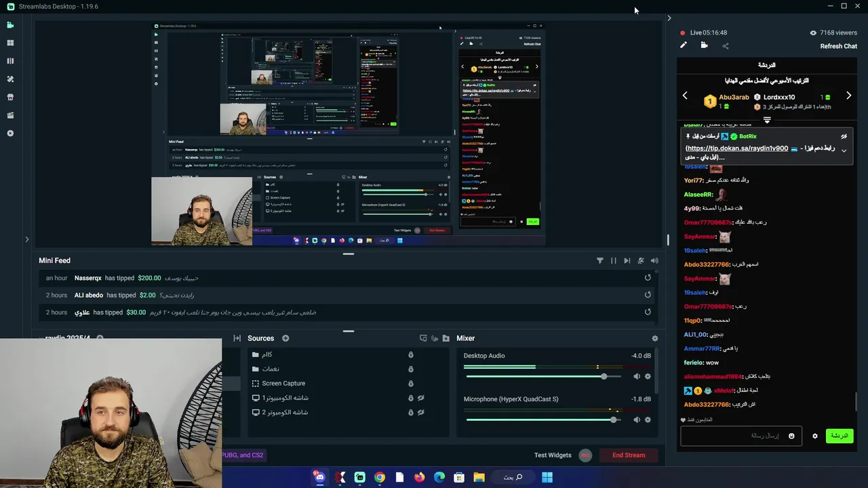Open the chat settings gear icon
The height and width of the screenshot is (488, 868).
[815, 436]
